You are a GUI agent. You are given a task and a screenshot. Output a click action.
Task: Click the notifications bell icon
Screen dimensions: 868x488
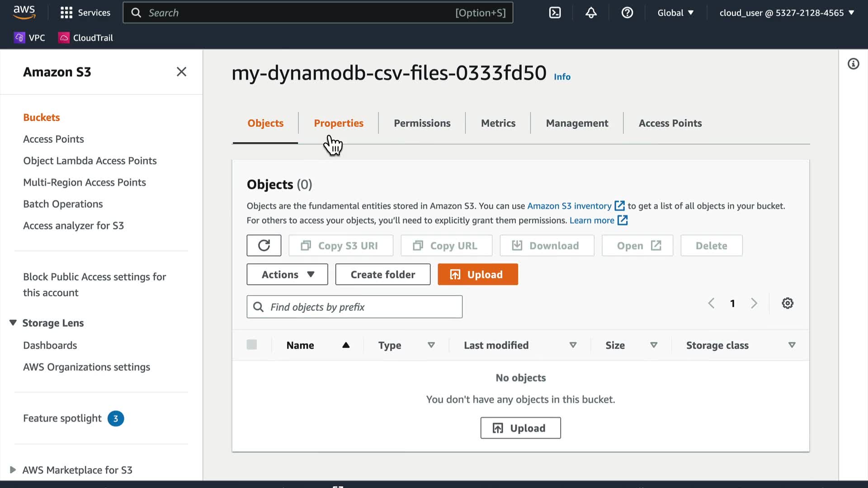pyautogui.click(x=591, y=13)
